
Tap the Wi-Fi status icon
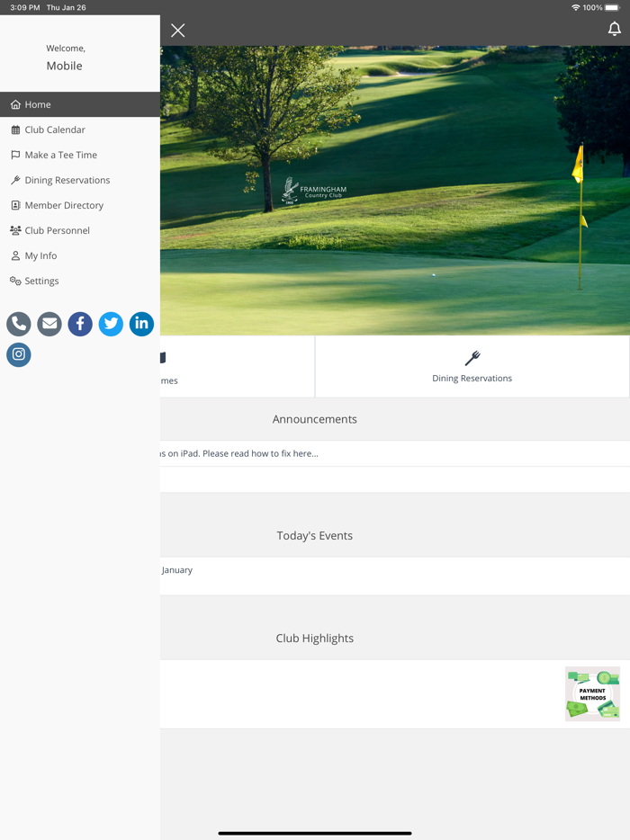(575, 7)
